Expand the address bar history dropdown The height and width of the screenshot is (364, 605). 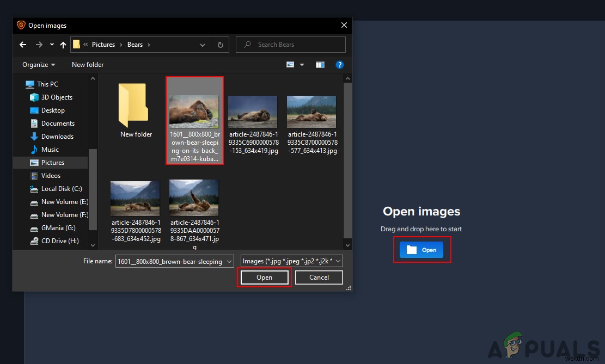pyautogui.click(x=202, y=45)
